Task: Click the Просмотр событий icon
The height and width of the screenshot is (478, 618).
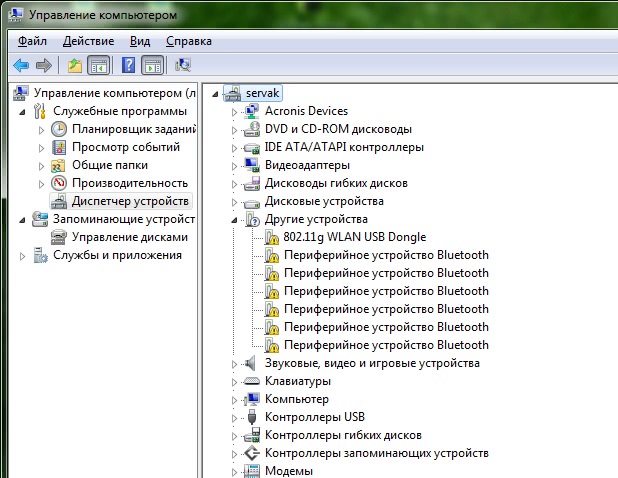Action: pyautogui.click(x=59, y=147)
